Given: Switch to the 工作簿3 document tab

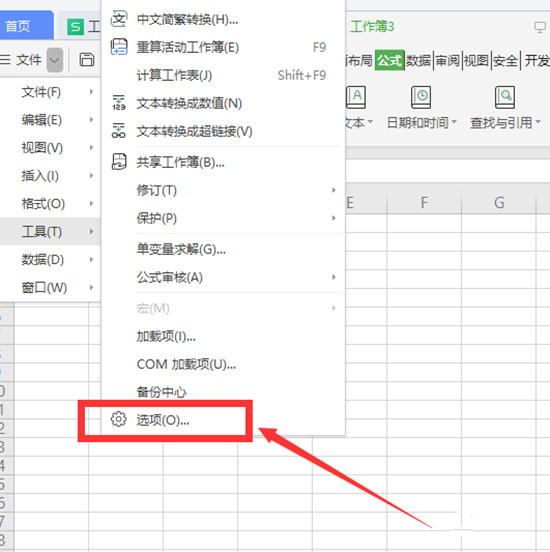Looking at the screenshot, I should (372, 27).
